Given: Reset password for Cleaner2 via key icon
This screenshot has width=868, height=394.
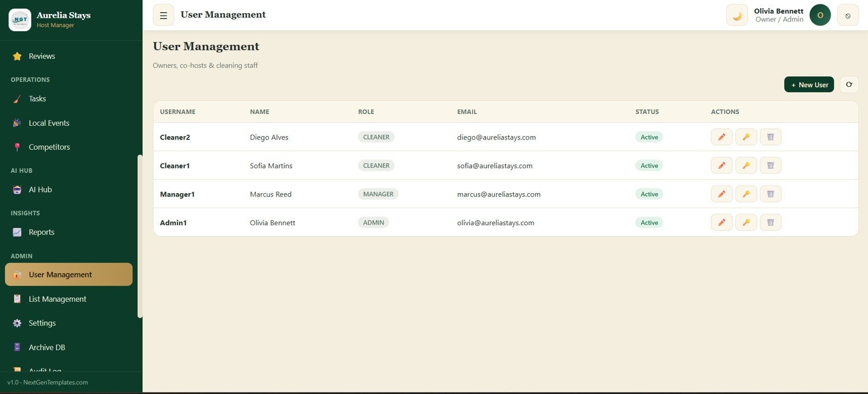Looking at the screenshot, I should click(x=746, y=137).
